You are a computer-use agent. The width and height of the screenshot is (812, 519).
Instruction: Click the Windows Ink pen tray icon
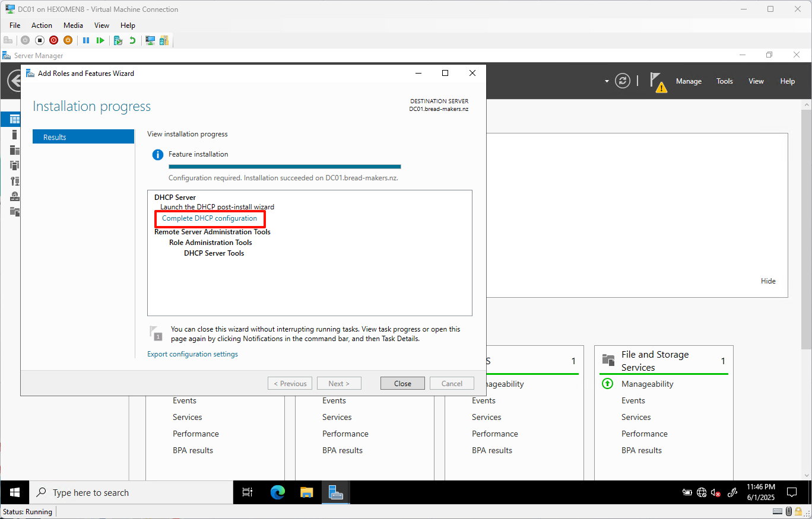pyautogui.click(x=732, y=492)
